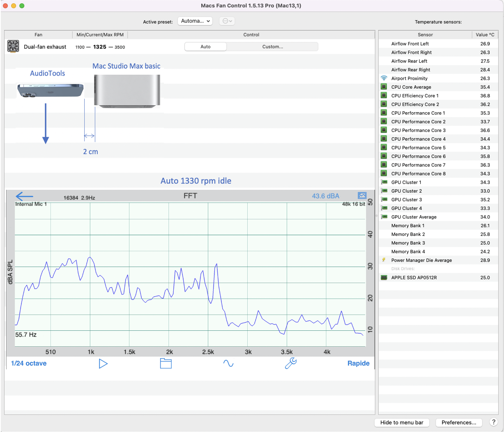The height and width of the screenshot is (433, 504).
Task: Click the 1325 current RPM value
Action: (100, 47)
